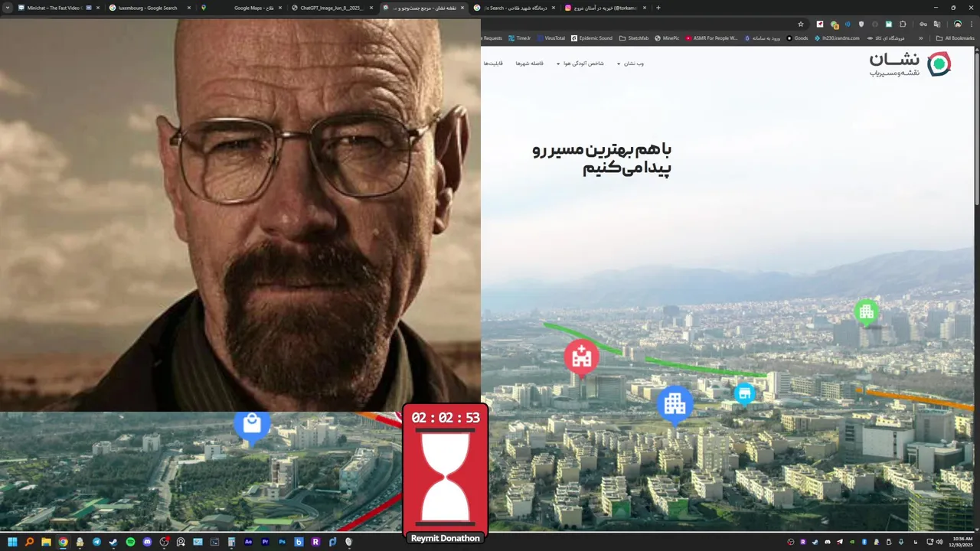Open the MinePic bookmark

(x=667, y=38)
